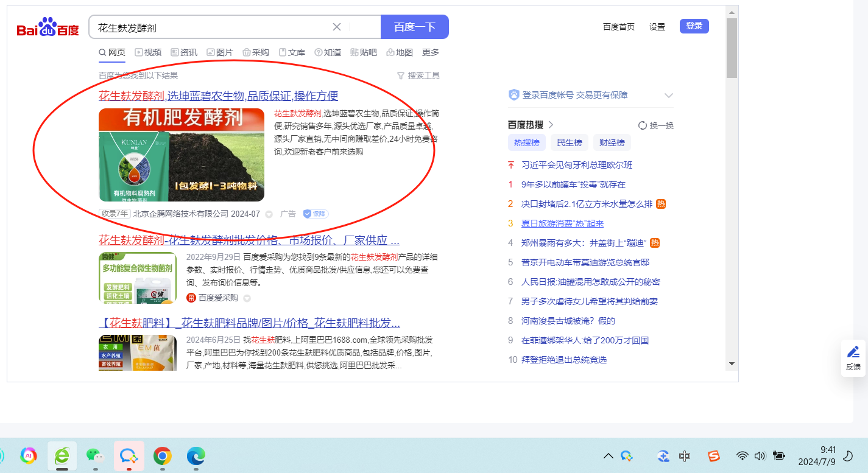
Task: Open WeChat from the taskbar
Action: [x=94, y=455]
